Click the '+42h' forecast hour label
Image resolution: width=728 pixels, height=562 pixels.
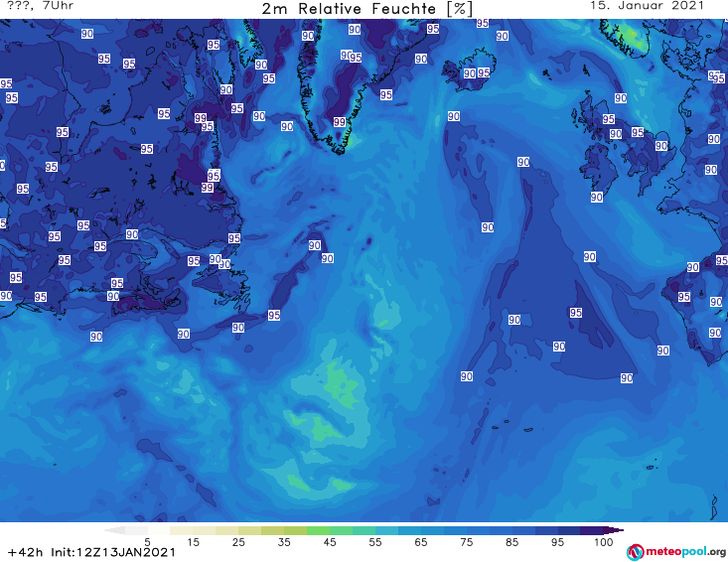26,552
